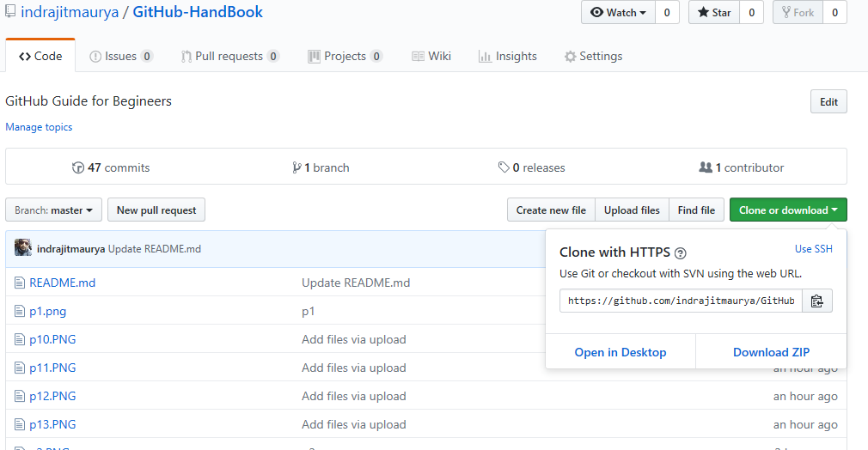
Task: Click the indrajitmaurya avatar in the commit row
Action: pos(23,247)
